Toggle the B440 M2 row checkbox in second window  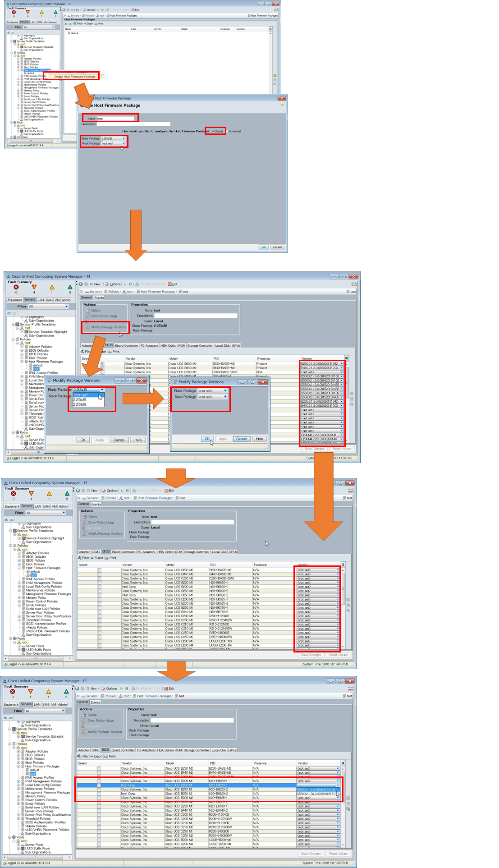(102, 368)
